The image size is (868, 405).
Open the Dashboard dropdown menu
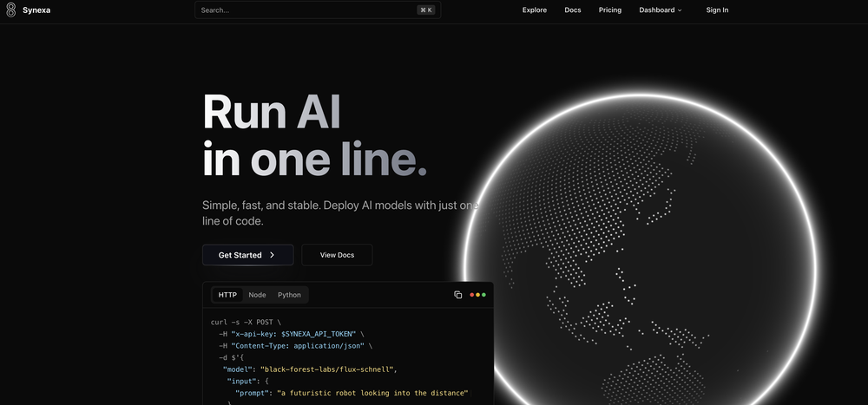coord(656,10)
